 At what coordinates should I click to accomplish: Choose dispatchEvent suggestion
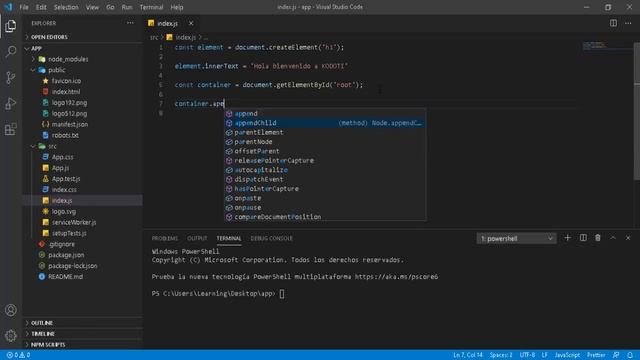point(325,179)
